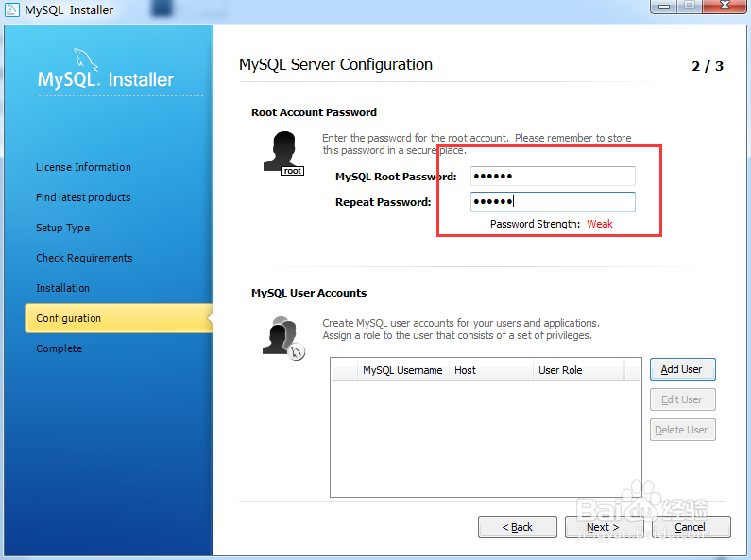Click the Edit User button

point(682,399)
